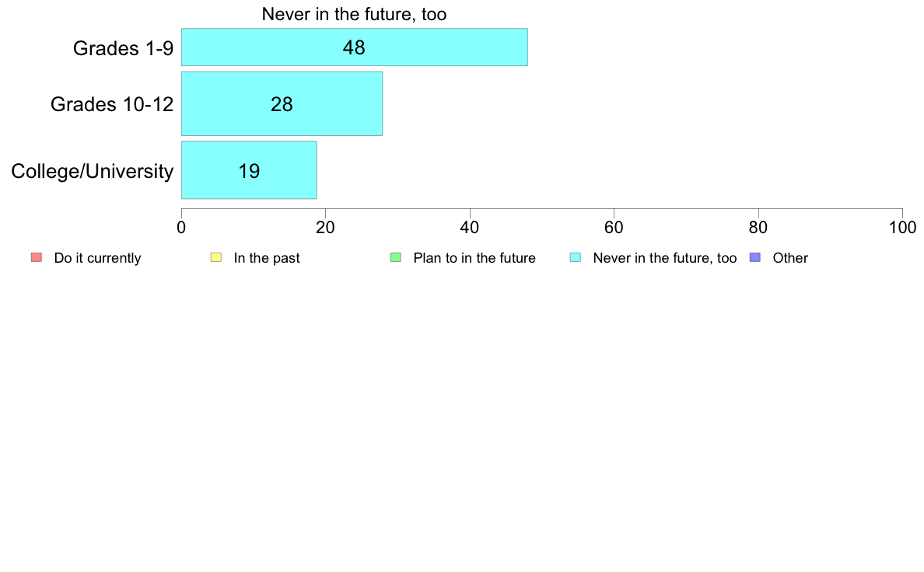This screenshot has height=572, width=924.
Task: Click the green Plan to in the future swatch
Action: (396, 257)
